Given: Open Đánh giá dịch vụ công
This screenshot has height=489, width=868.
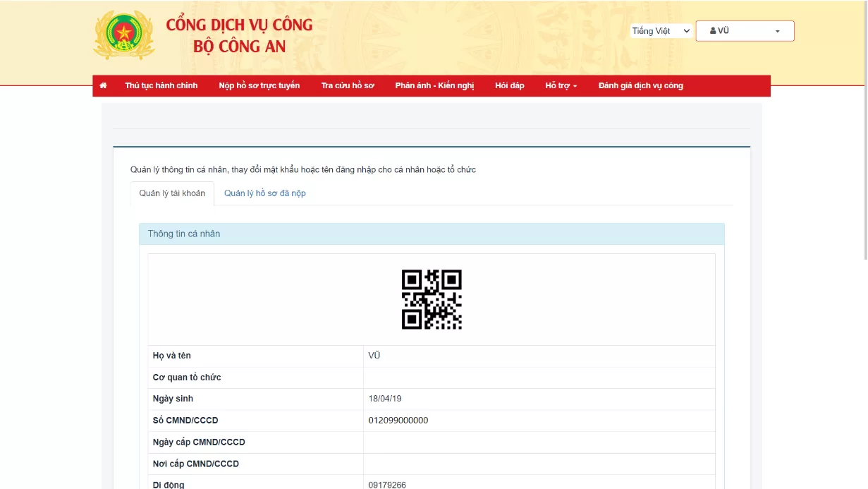Looking at the screenshot, I should 641,85.
